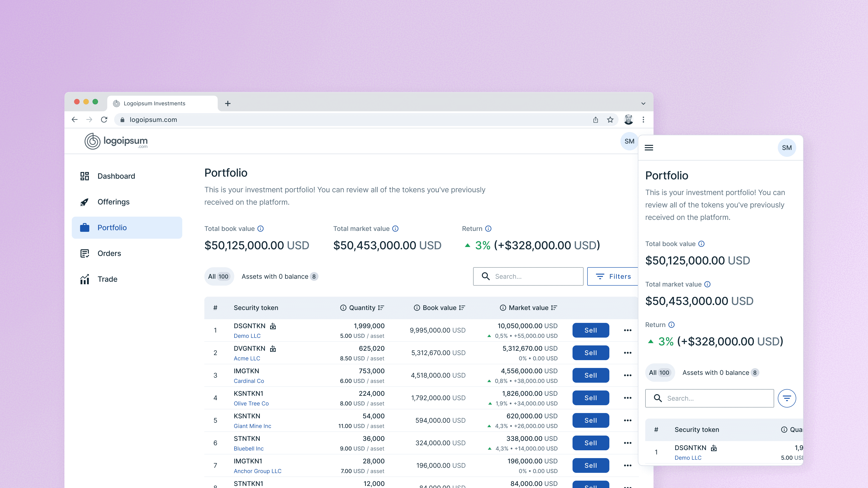Sort table by Book value column
This screenshot has height=488, width=868.
462,307
